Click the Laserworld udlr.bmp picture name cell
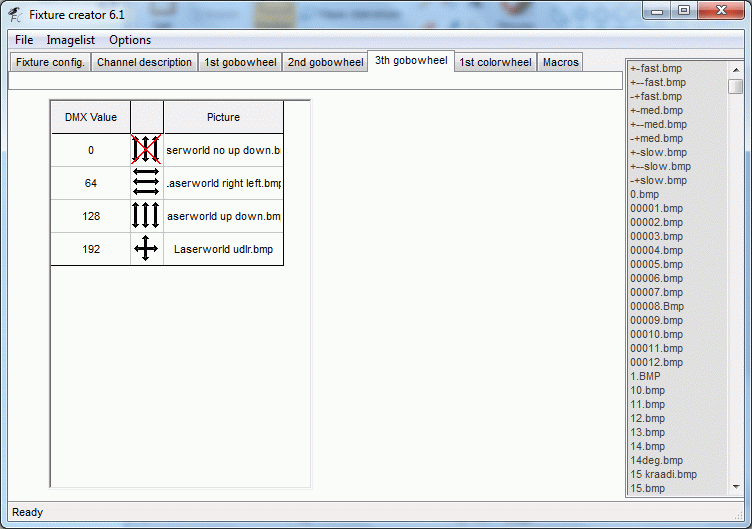Viewport: 752px width, 529px height. pos(223,249)
